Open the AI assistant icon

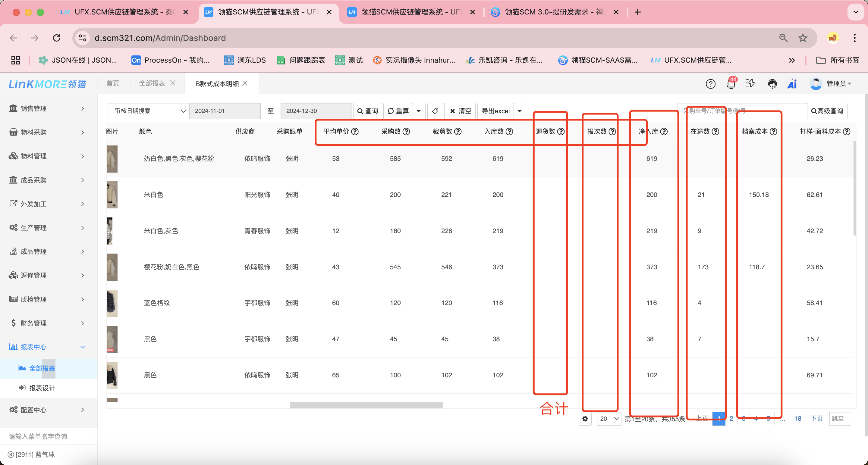792,83
